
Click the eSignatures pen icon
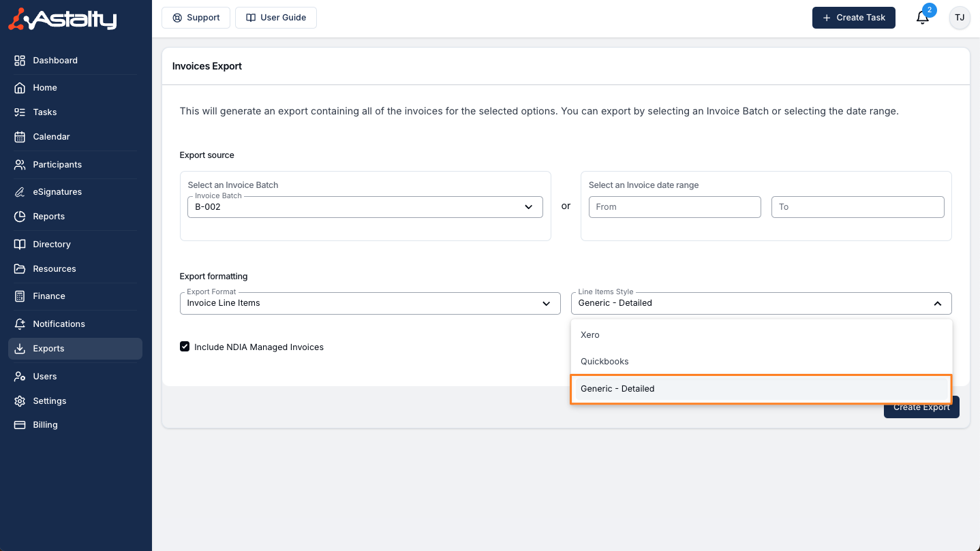20,192
